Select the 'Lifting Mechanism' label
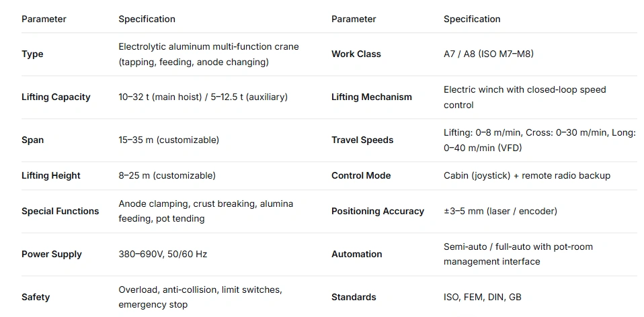Image resolution: width=644 pixels, height=317 pixels. (x=372, y=97)
